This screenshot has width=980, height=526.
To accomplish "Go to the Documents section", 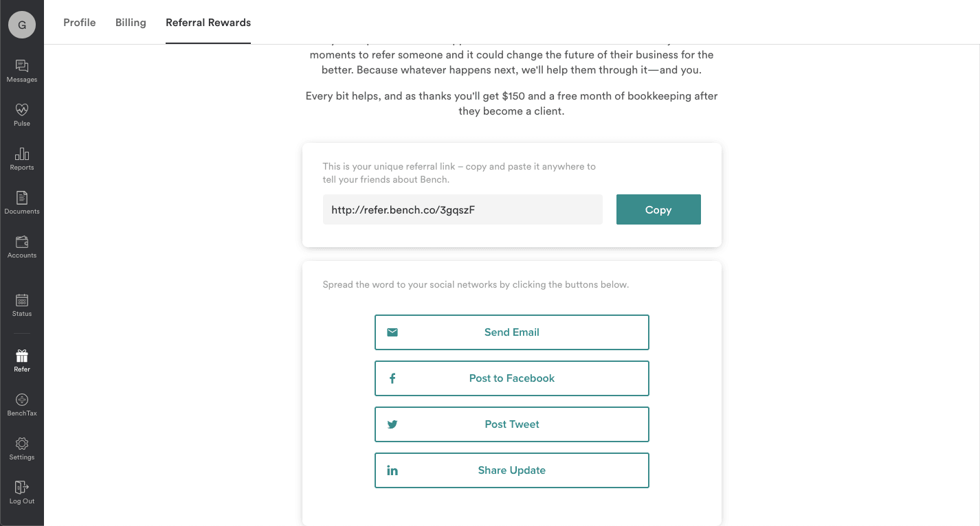I will 21,204.
